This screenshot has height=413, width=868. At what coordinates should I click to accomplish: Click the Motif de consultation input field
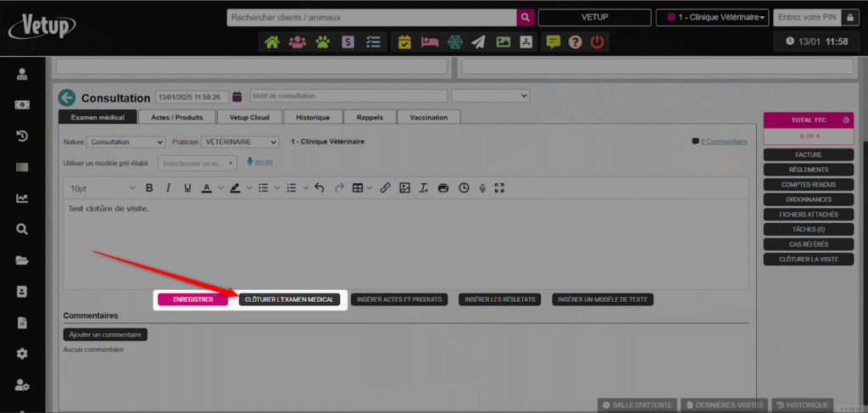348,97
